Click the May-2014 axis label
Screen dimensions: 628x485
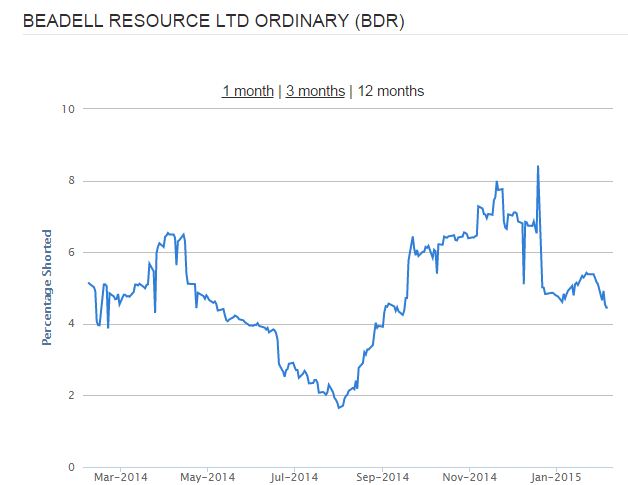click(x=207, y=477)
